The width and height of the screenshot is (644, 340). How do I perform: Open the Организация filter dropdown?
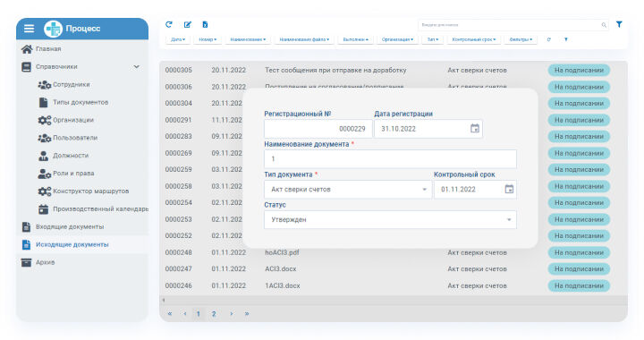coord(397,39)
